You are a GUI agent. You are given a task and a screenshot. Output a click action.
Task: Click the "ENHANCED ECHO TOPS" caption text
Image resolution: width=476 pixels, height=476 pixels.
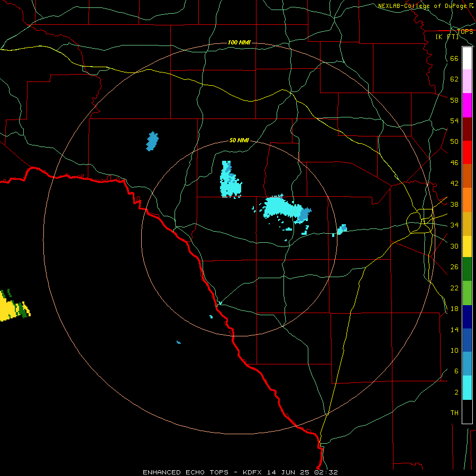tap(186, 472)
